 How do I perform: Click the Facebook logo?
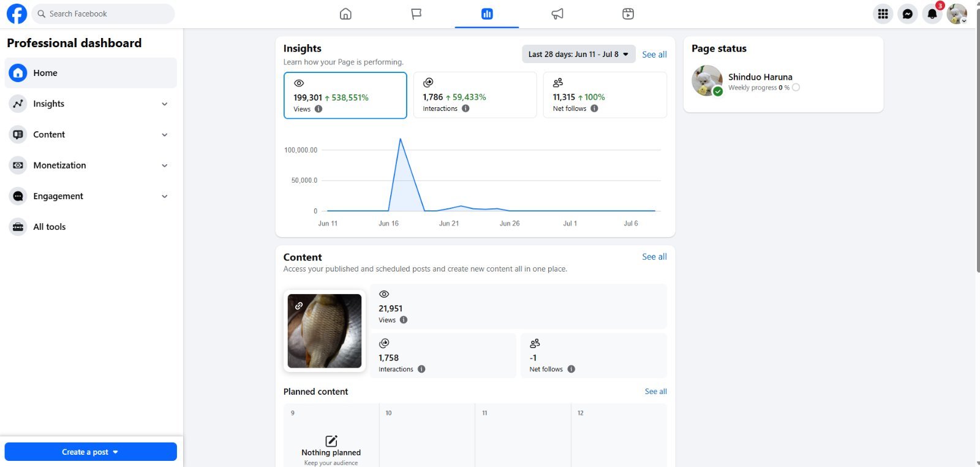17,13
